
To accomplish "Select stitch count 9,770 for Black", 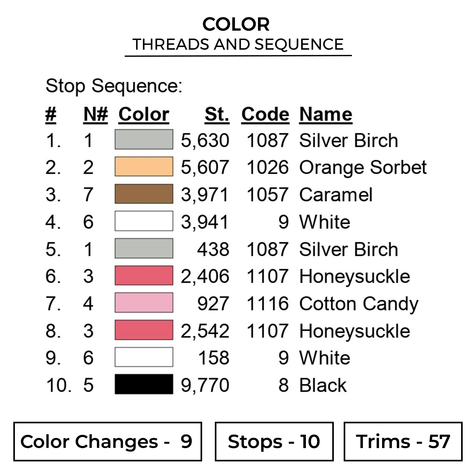I will (205, 385).
